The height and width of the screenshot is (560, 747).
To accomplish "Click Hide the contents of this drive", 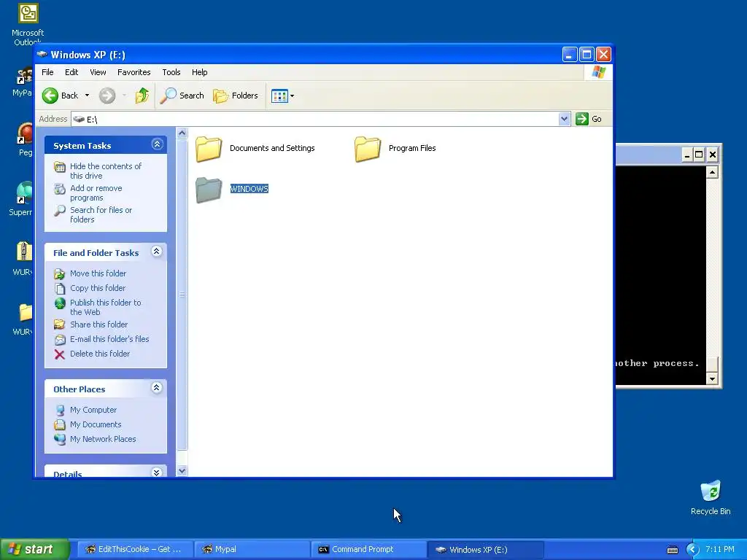I will tap(106, 171).
